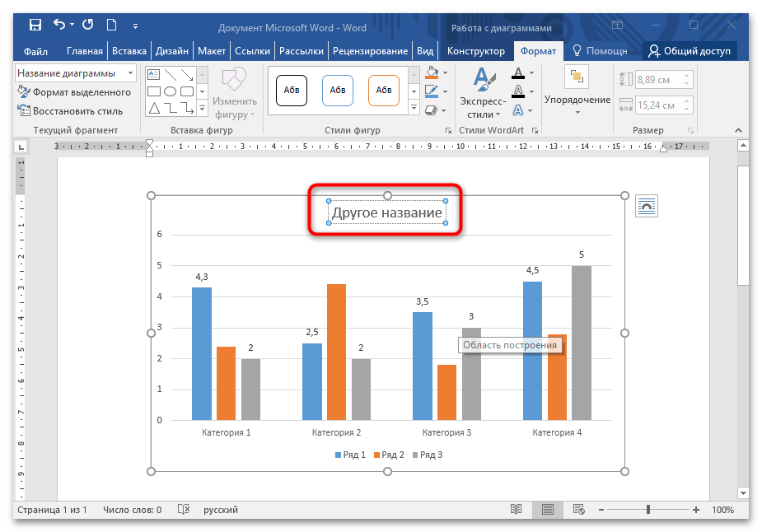This screenshot has width=762, height=532.
Task: Select the Ряд 1 legend entry
Action: (x=350, y=455)
